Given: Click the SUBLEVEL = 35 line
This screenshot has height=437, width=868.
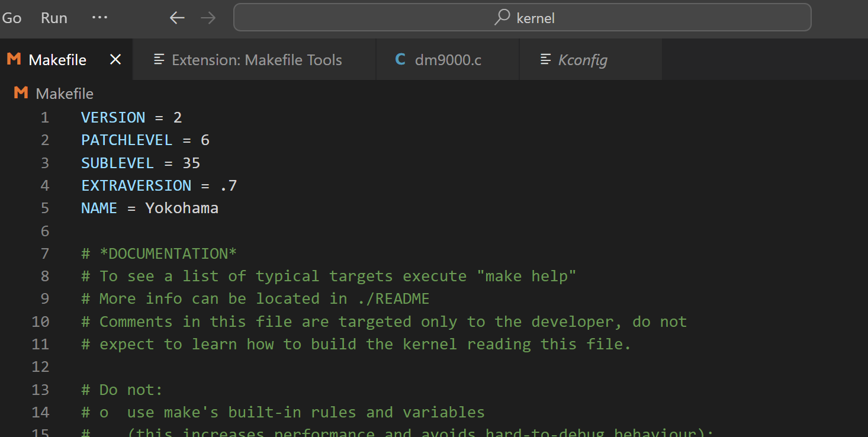Looking at the screenshot, I should coord(141,163).
